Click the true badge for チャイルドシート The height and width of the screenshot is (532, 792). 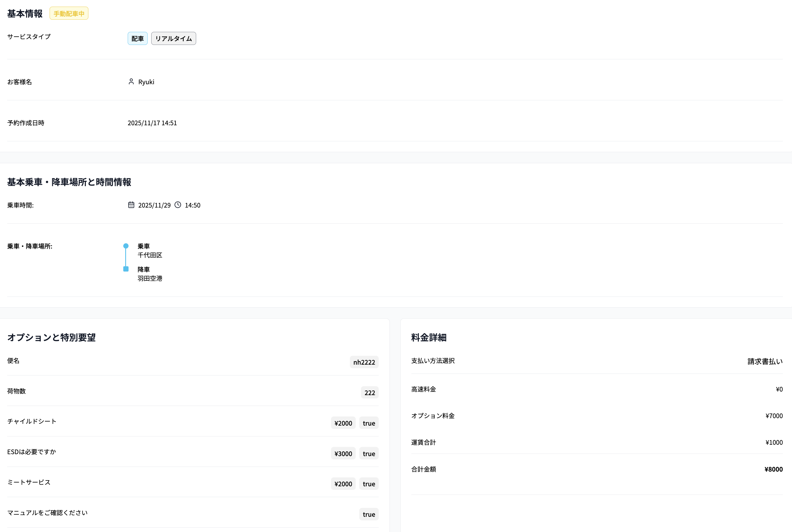pos(369,423)
